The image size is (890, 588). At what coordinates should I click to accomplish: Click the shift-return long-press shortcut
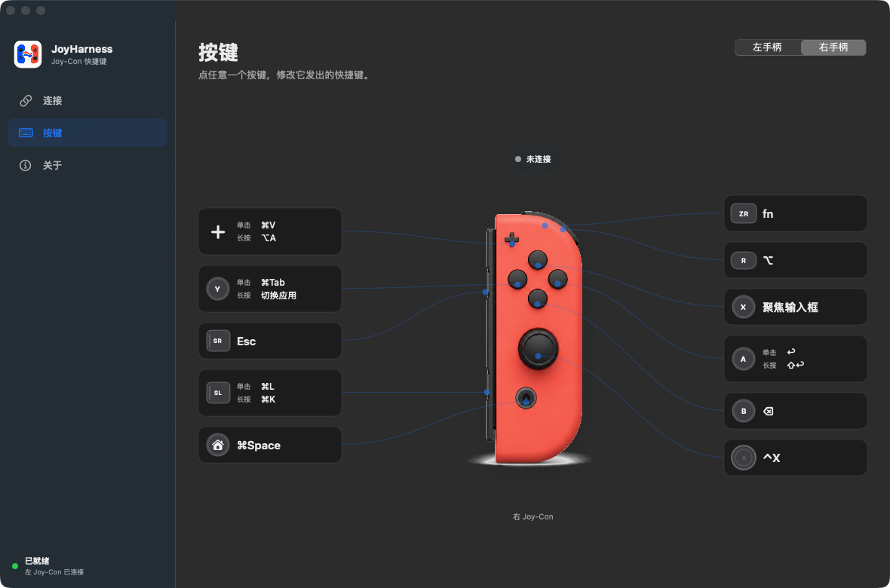(x=795, y=365)
